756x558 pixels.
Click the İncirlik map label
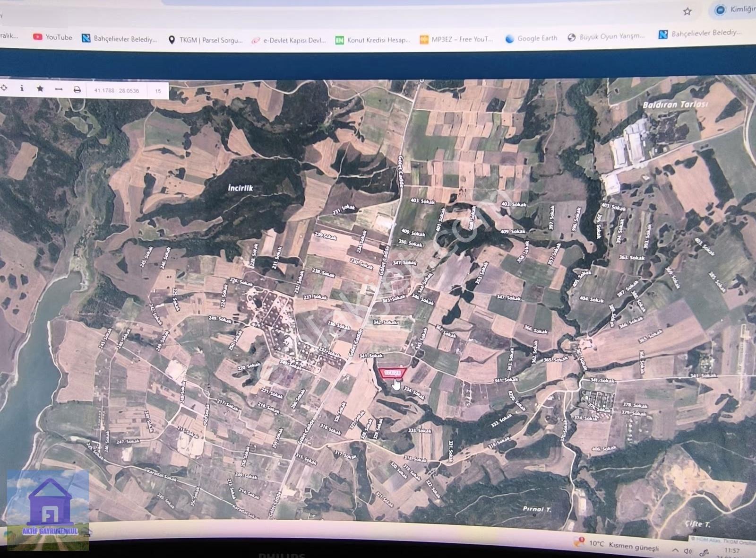240,188
